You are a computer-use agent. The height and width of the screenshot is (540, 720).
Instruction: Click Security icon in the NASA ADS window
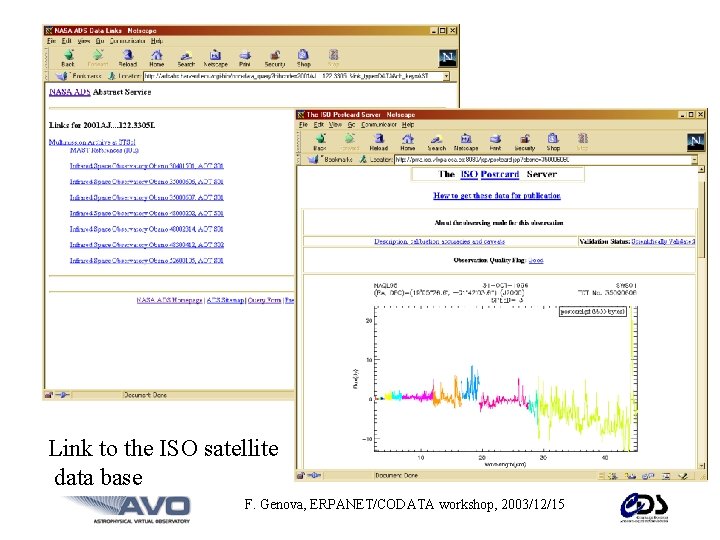click(x=275, y=55)
